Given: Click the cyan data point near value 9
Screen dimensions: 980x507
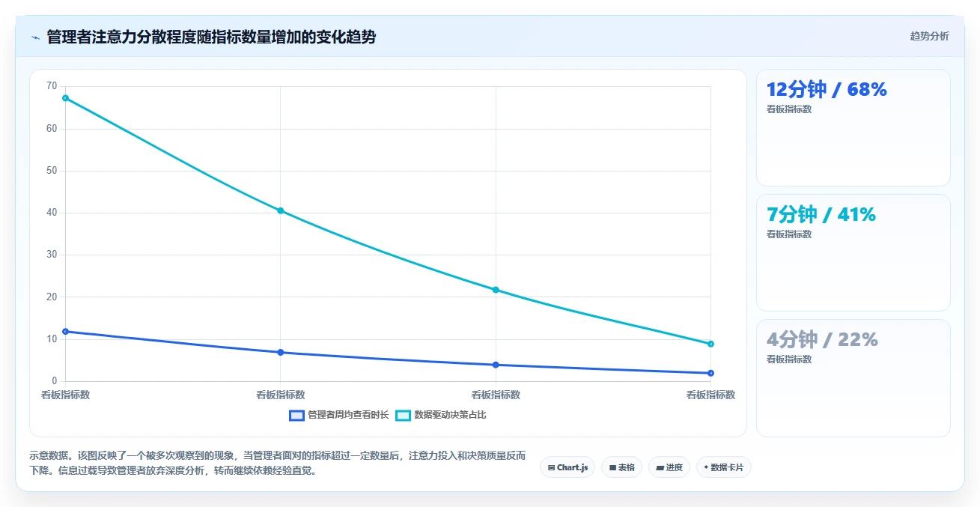Looking at the screenshot, I should pos(710,344).
